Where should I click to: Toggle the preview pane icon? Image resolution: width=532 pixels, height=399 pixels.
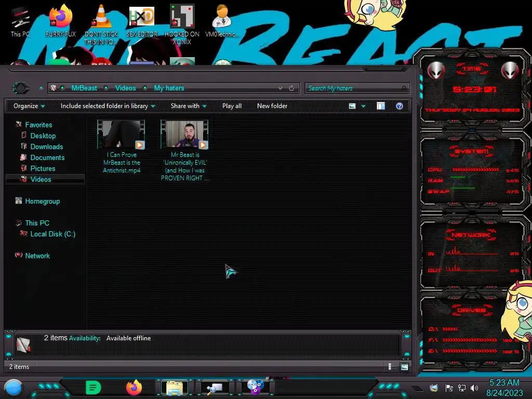tap(381, 106)
